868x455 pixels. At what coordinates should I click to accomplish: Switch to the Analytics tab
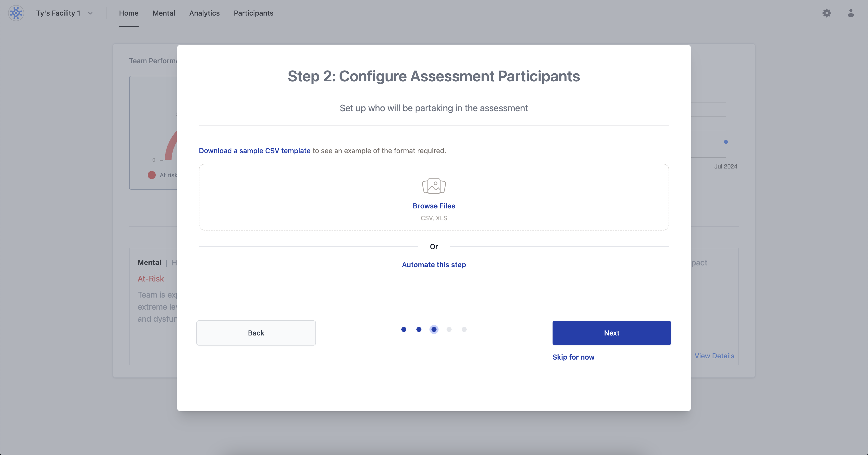[204, 13]
